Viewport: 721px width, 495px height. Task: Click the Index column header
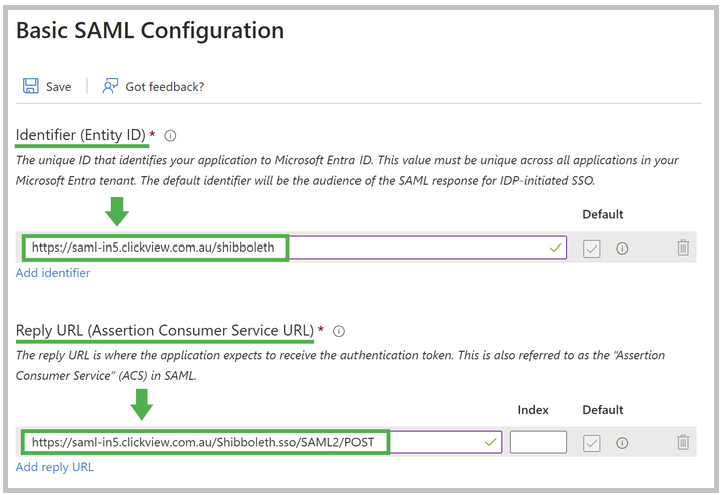point(533,410)
